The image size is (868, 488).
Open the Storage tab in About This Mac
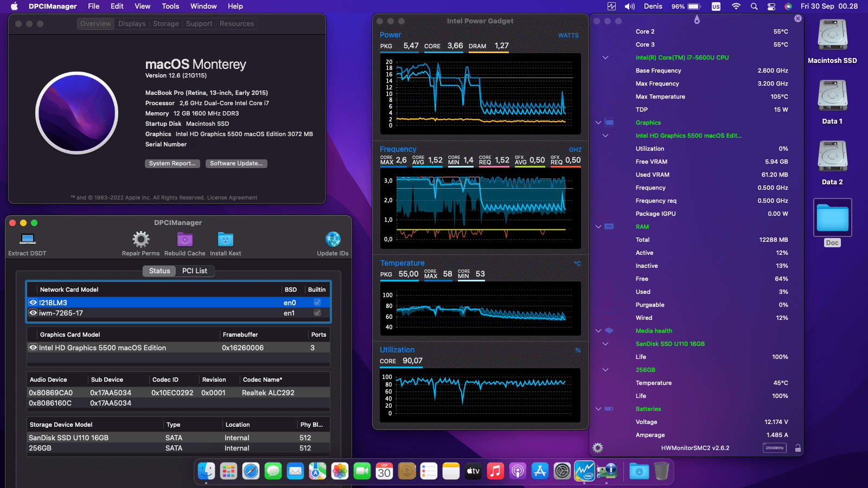tap(166, 24)
